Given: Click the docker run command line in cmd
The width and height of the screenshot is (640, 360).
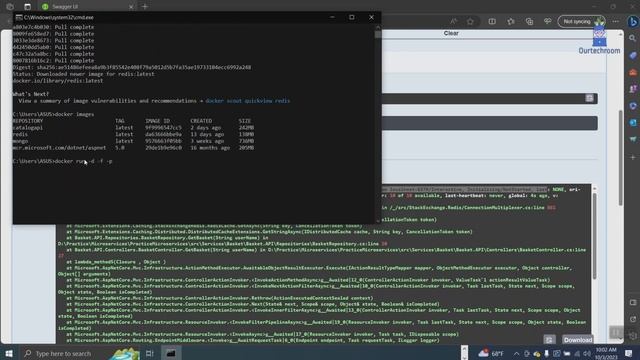Looking at the screenshot, I should (x=62, y=161).
